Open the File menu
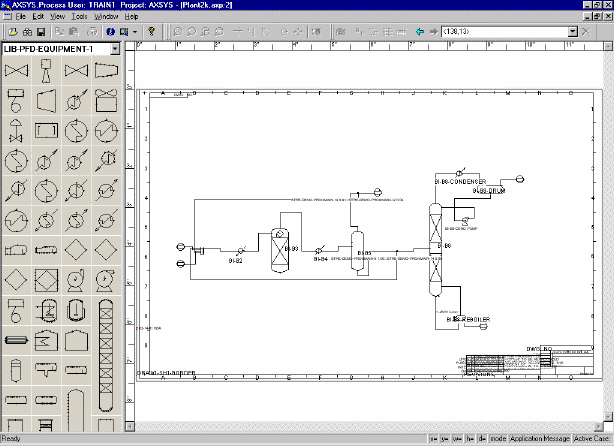 coord(21,16)
